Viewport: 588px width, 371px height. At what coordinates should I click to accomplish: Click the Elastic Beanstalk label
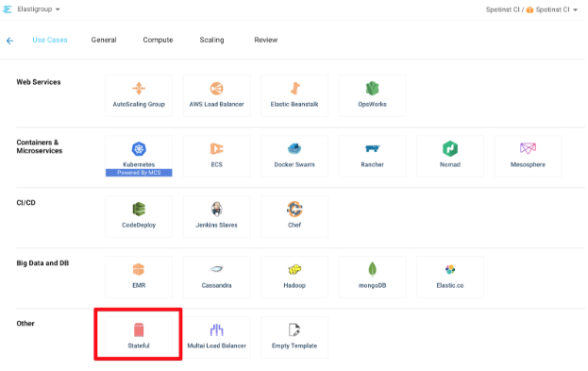[294, 104]
